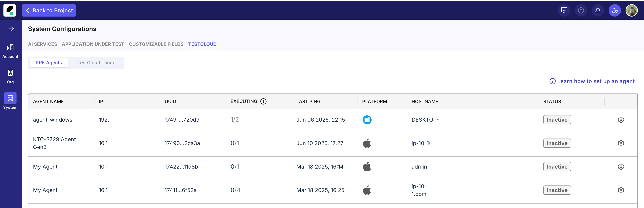The image size is (644, 208).
Task: Click last ping Mar 18 2025, 16:14
Action: [320, 167]
